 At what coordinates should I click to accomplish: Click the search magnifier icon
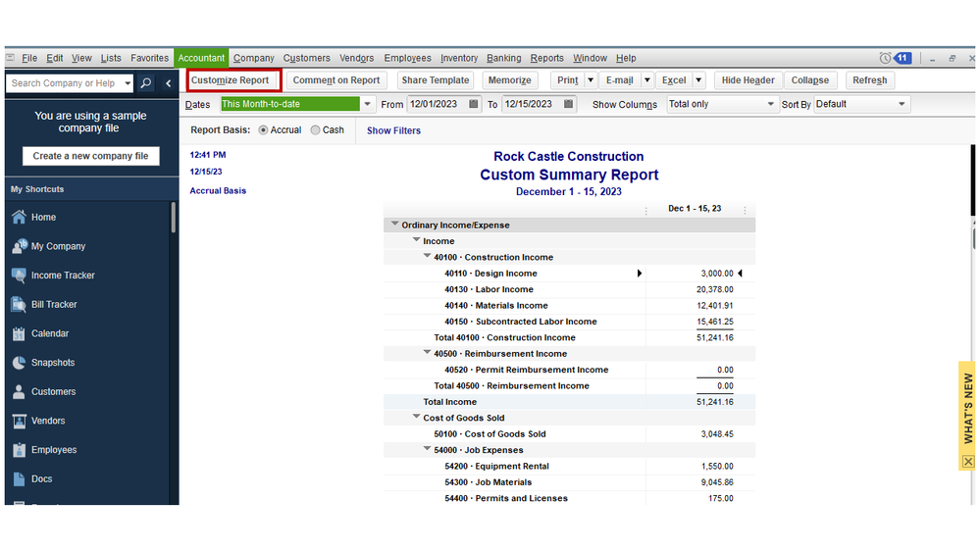146,83
